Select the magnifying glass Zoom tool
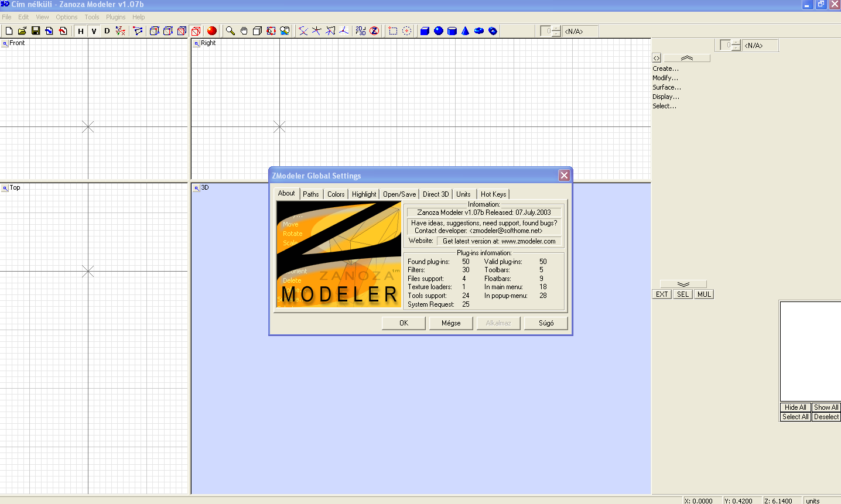The height and width of the screenshot is (504, 841). click(x=230, y=31)
